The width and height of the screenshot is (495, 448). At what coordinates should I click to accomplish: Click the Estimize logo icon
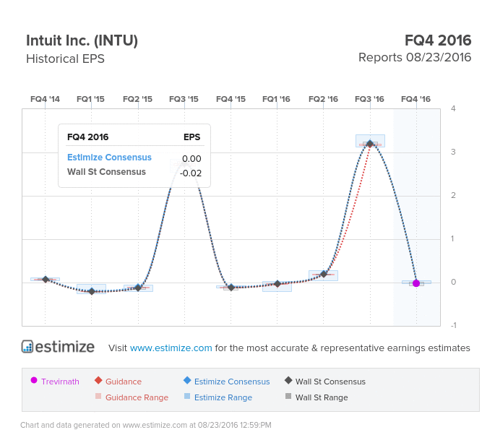pos(27,346)
